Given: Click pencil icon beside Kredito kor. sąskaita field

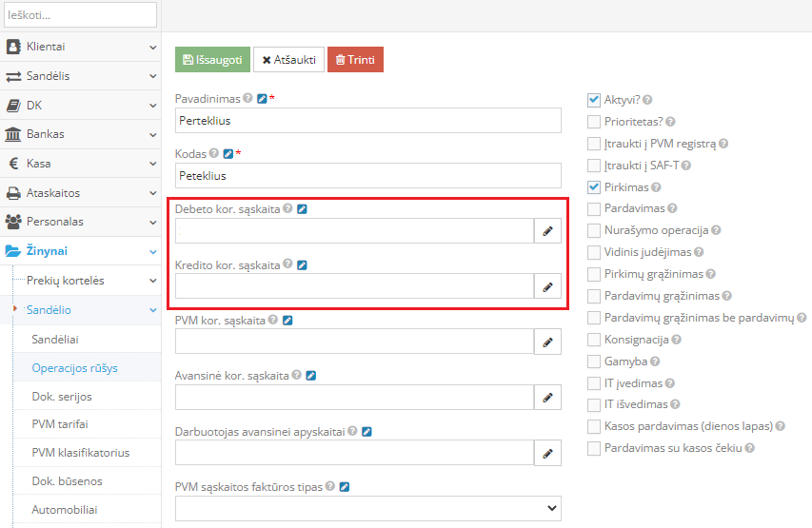Looking at the screenshot, I should click(547, 286).
